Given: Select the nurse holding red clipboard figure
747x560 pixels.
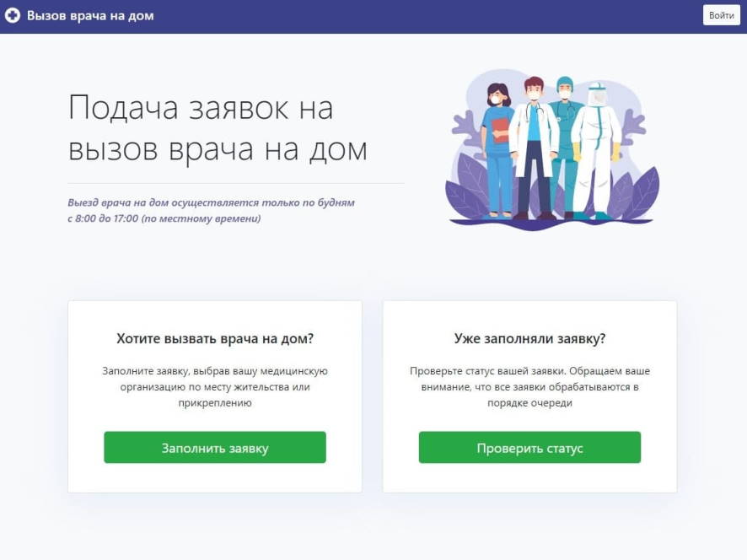Looking at the screenshot, I should pyautogui.click(x=497, y=150).
